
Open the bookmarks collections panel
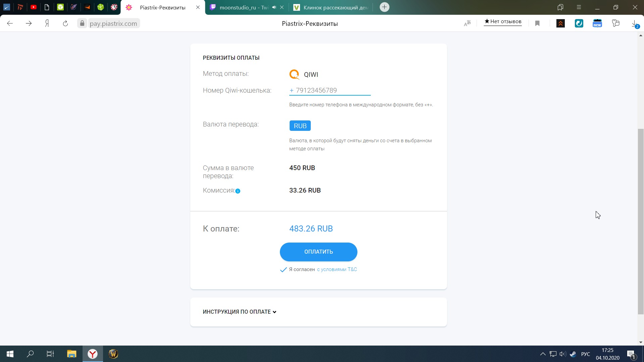(560, 7)
